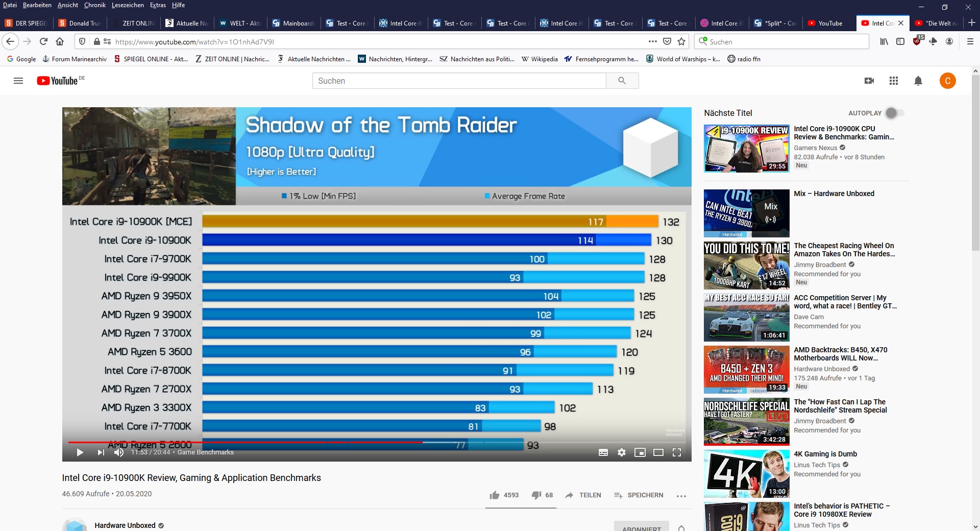Open page actions three dots in URL bar
The image size is (980, 531).
point(653,41)
